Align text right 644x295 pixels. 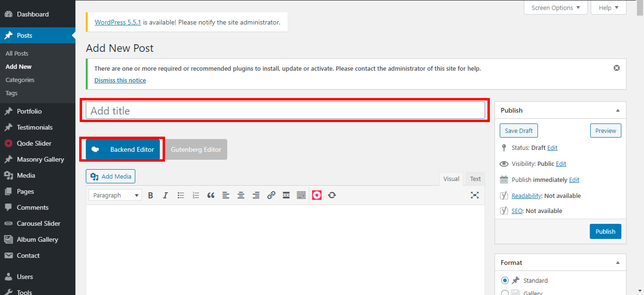pos(256,195)
